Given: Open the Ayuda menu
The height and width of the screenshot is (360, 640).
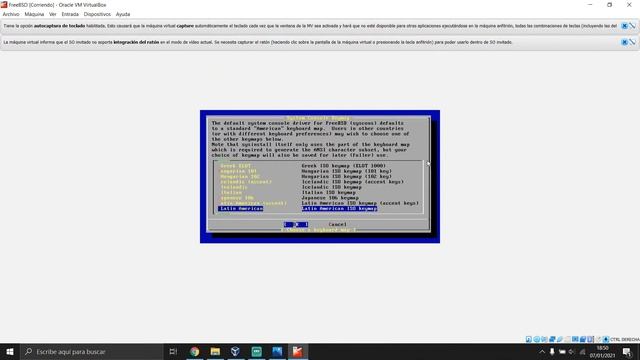Looking at the screenshot, I should click(x=122, y=14).
